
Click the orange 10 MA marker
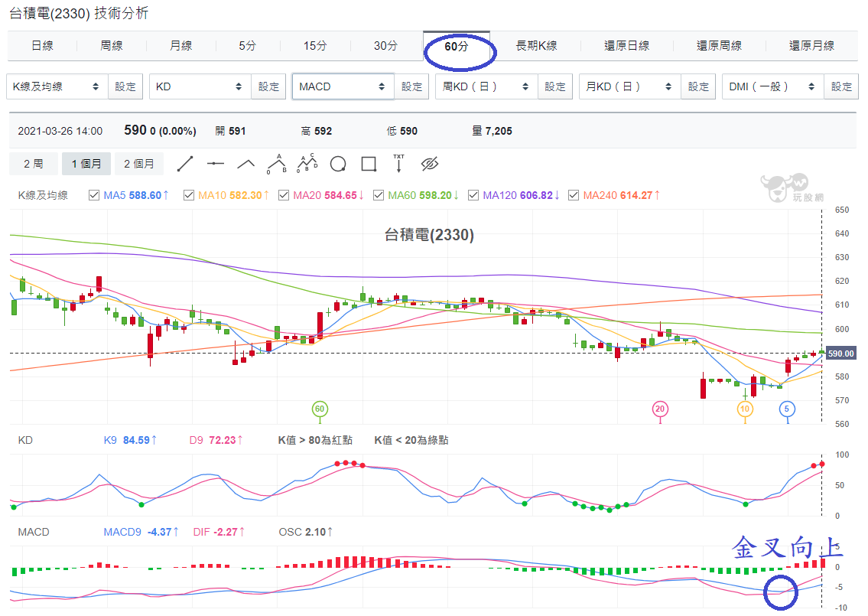(745, 409)
